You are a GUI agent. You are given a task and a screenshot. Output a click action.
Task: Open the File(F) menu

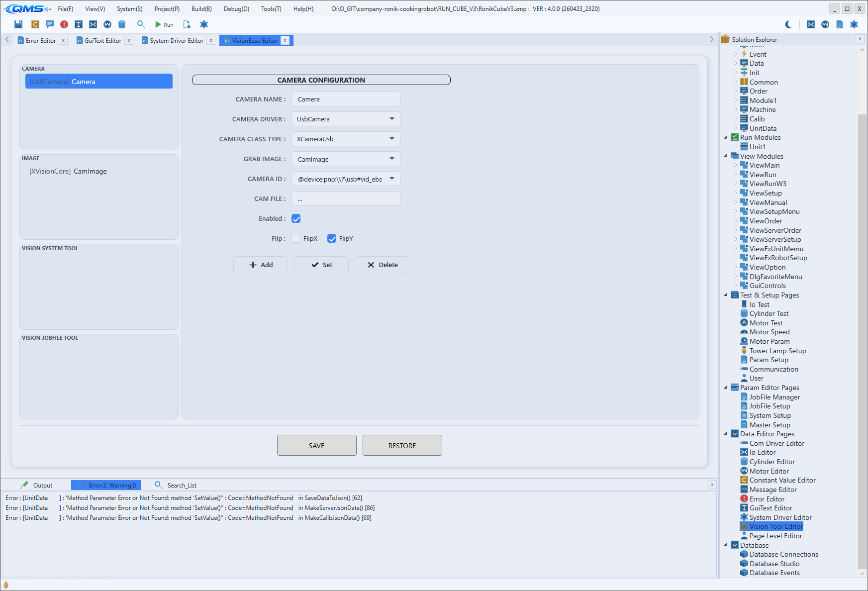[x=65, y=9]
